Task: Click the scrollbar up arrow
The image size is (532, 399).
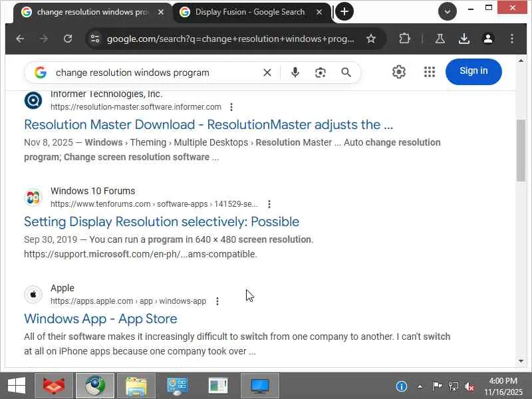Action: [521, 61]
